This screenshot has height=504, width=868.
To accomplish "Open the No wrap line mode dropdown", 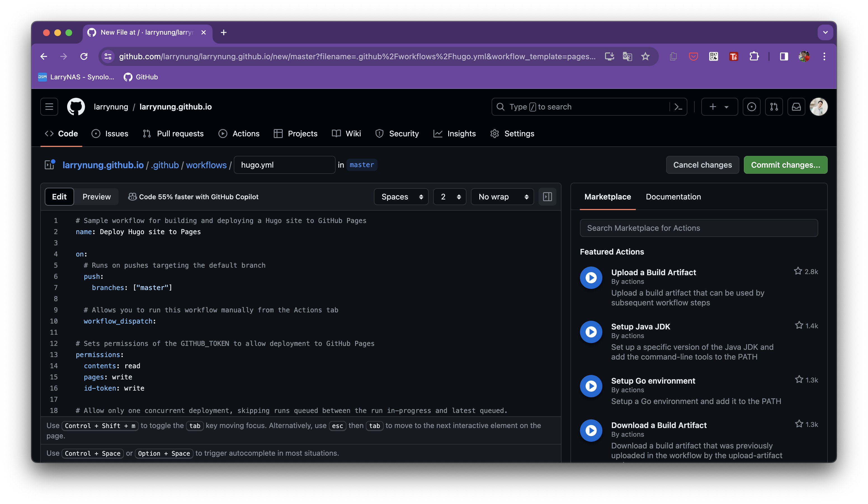I will tap(502, 197).
